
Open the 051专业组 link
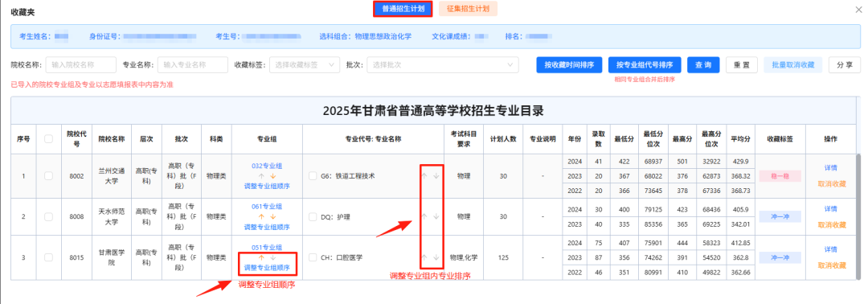coord(267,248)
